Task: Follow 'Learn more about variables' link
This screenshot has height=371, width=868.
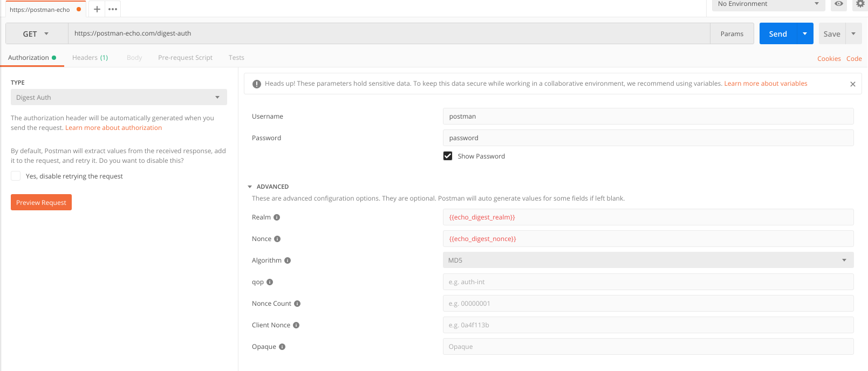Action: click(x=766, y=84)
